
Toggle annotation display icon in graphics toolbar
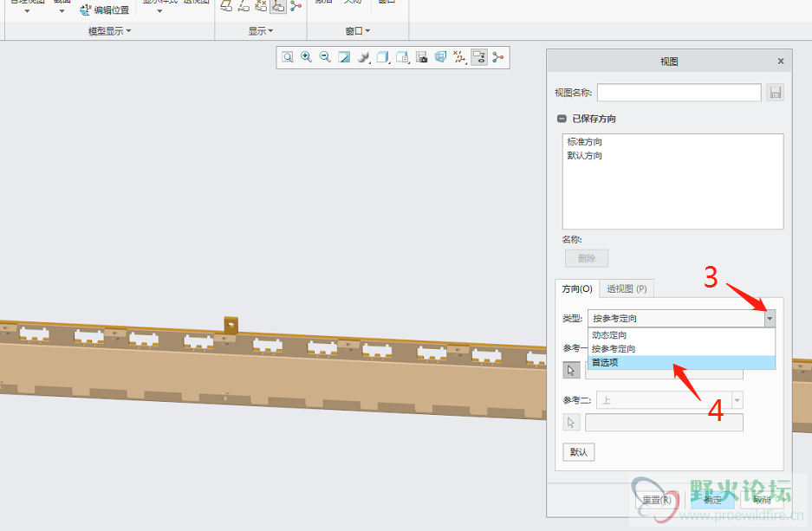tap(479, 57)
